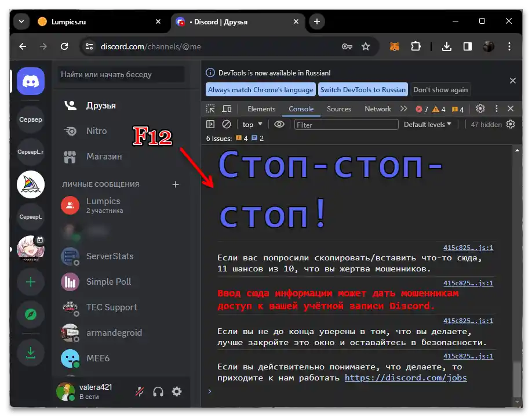Close the DevTools panel
Image resolution: width=532 pixels, height=417 pixels.
coord(511,108)
